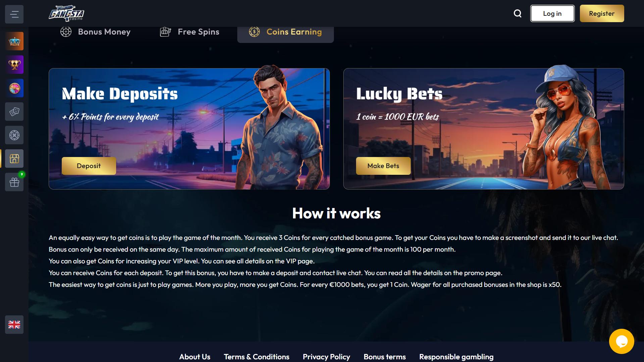
Task: Open the dice games sidebar icon
Action: pyautogui.click(x=14, y=112)
